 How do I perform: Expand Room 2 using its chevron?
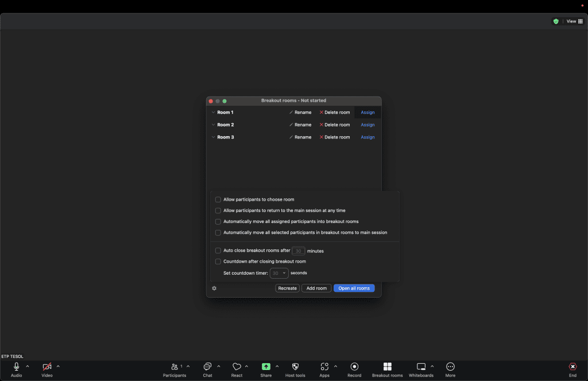(213, 125)
